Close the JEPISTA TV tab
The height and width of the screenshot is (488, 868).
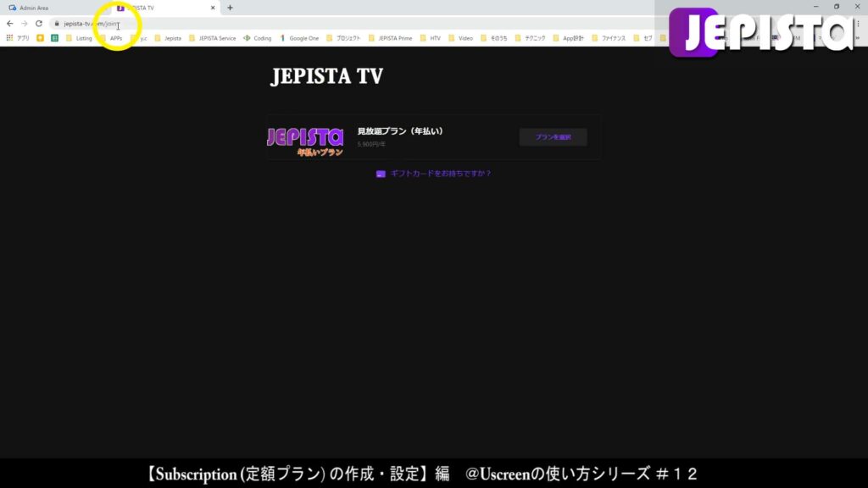213,8
